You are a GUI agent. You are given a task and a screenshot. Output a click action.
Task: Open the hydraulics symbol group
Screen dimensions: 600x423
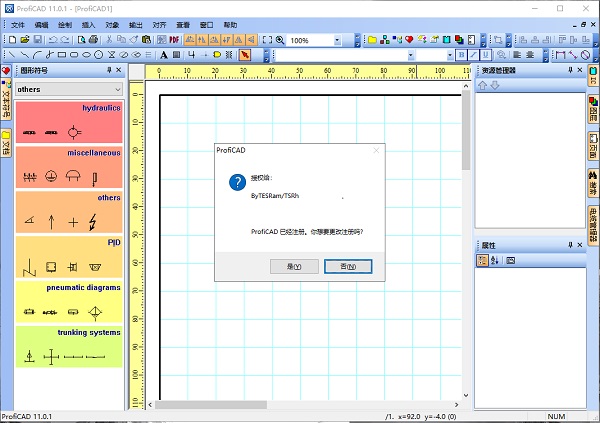tap(69, 122)
